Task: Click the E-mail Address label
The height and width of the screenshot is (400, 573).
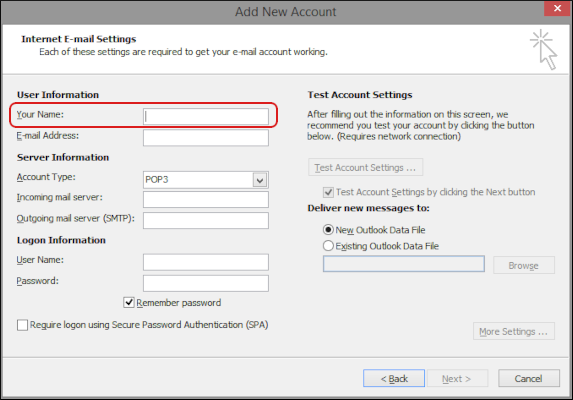Action: coord(48,136)
